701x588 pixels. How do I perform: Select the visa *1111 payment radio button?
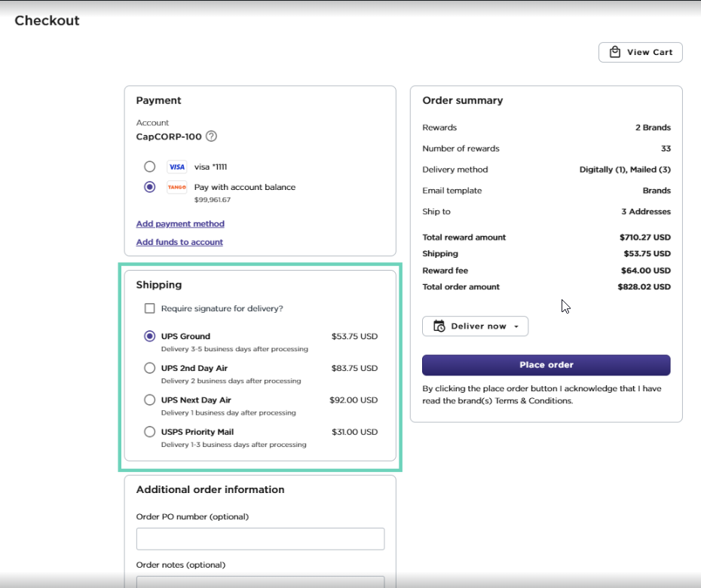(150, 167)
